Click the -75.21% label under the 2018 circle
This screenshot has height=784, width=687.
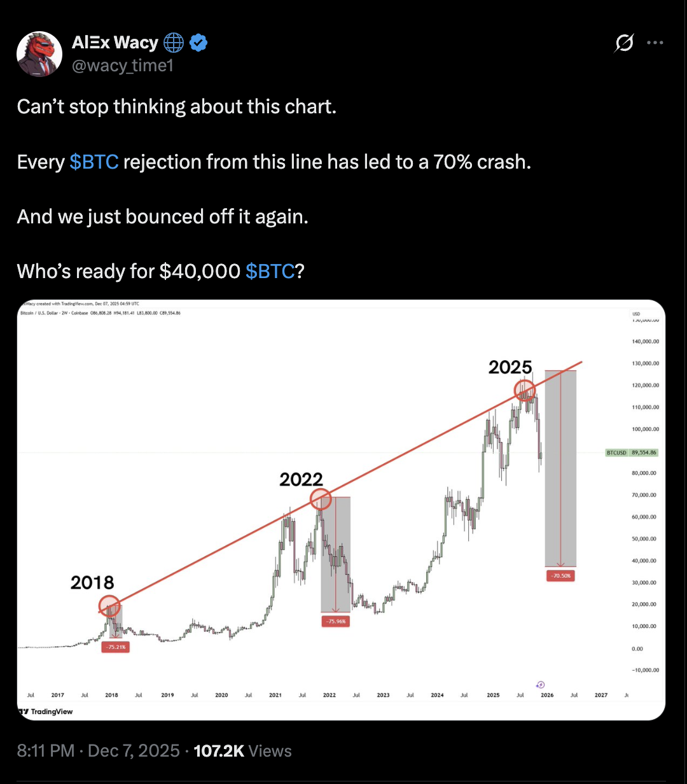115,647
